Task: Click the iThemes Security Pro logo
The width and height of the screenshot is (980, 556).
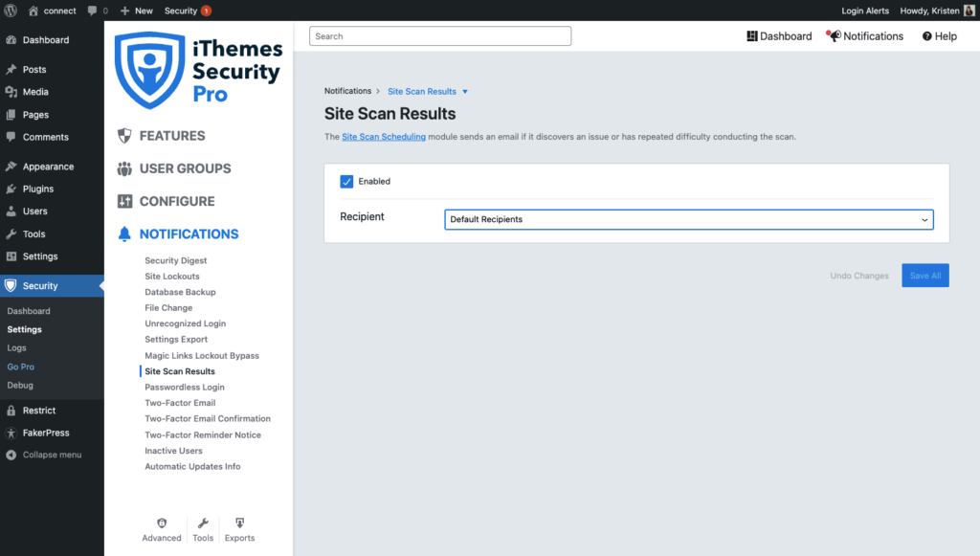Action: pyautogui.click(x=199, y=71)
